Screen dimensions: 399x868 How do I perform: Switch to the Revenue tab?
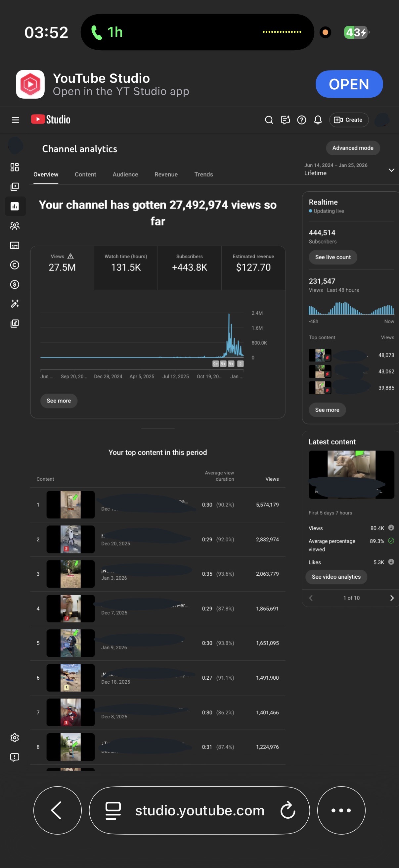coord(166,174)
